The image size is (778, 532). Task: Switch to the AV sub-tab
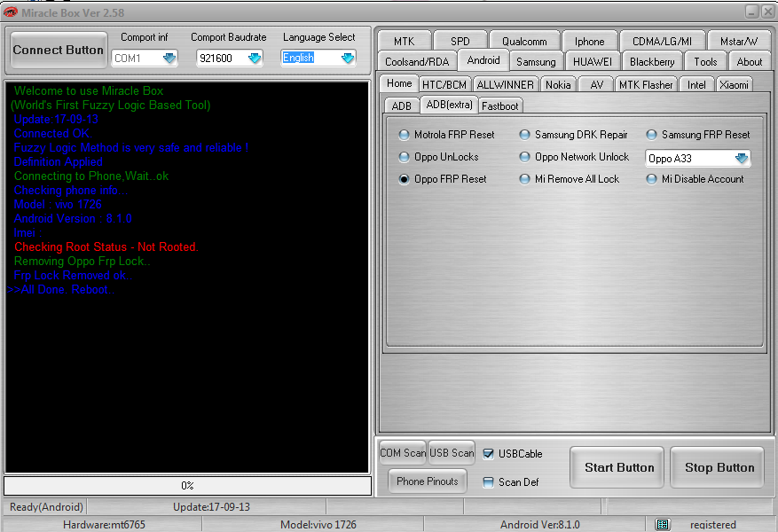(x=596, y=85)
